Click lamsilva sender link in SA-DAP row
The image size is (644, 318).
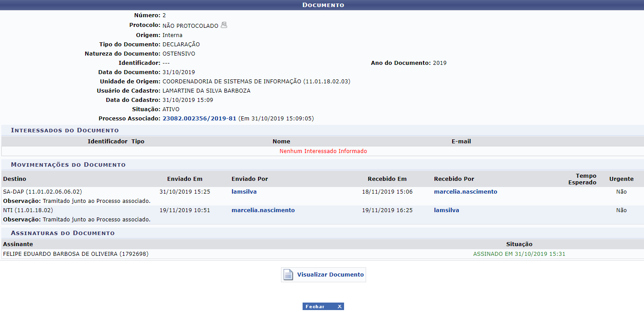244,192
